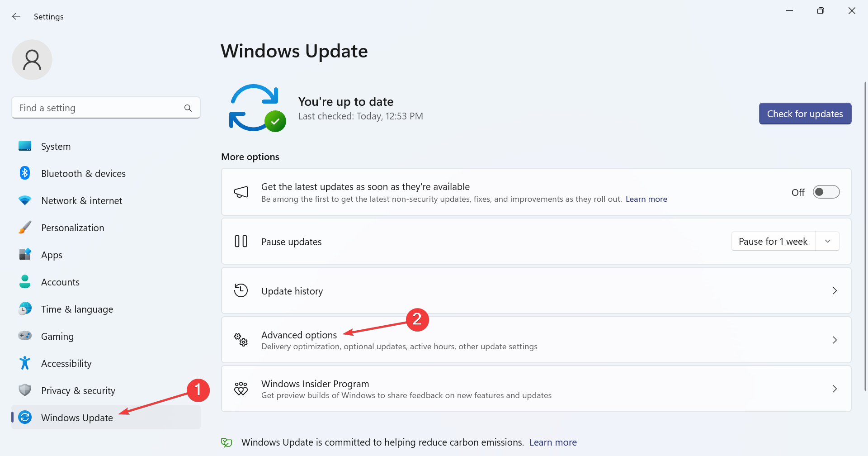Open Bluetooth & devices via its icon
868x456 pixels.
point(25,173)
